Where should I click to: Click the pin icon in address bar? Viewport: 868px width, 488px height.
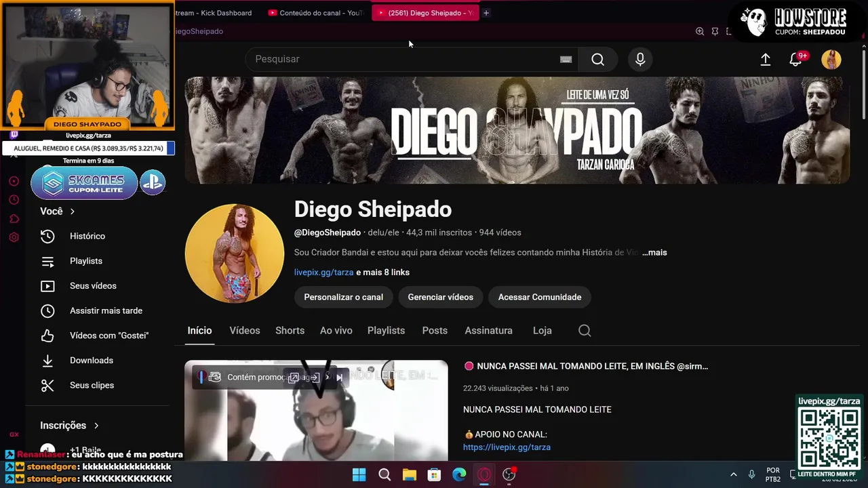click(x=715, y=31)
